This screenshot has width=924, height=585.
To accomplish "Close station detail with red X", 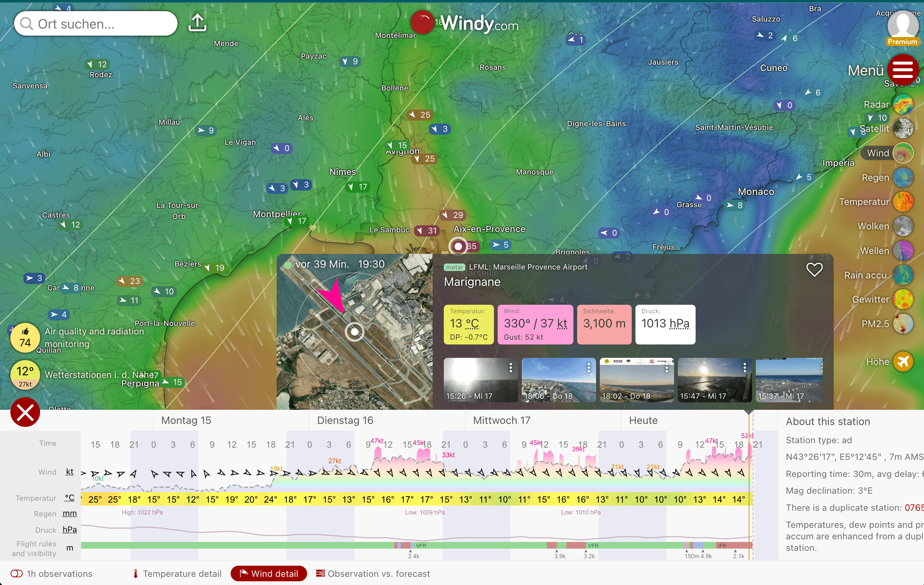I will (x=25, y=412).
